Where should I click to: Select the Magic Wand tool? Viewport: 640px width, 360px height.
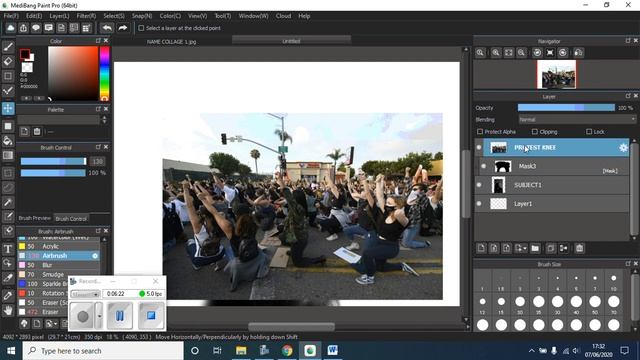click(8, 202)
